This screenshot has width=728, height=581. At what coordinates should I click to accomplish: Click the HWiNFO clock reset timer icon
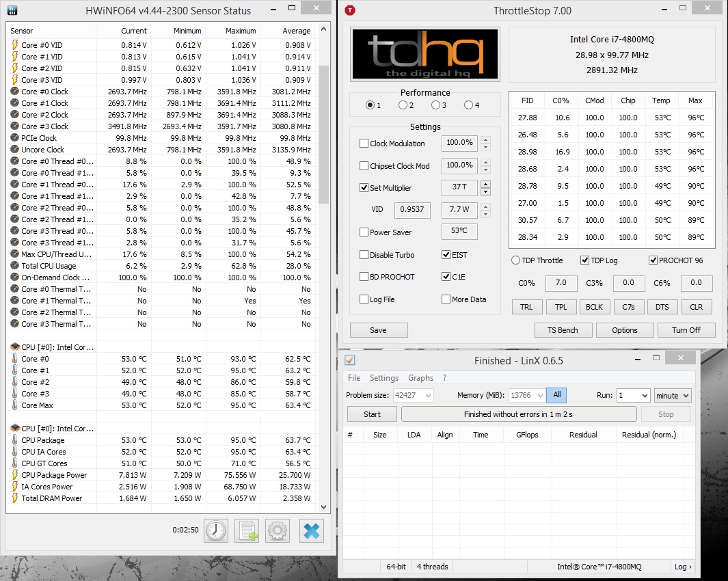(216, 530)
